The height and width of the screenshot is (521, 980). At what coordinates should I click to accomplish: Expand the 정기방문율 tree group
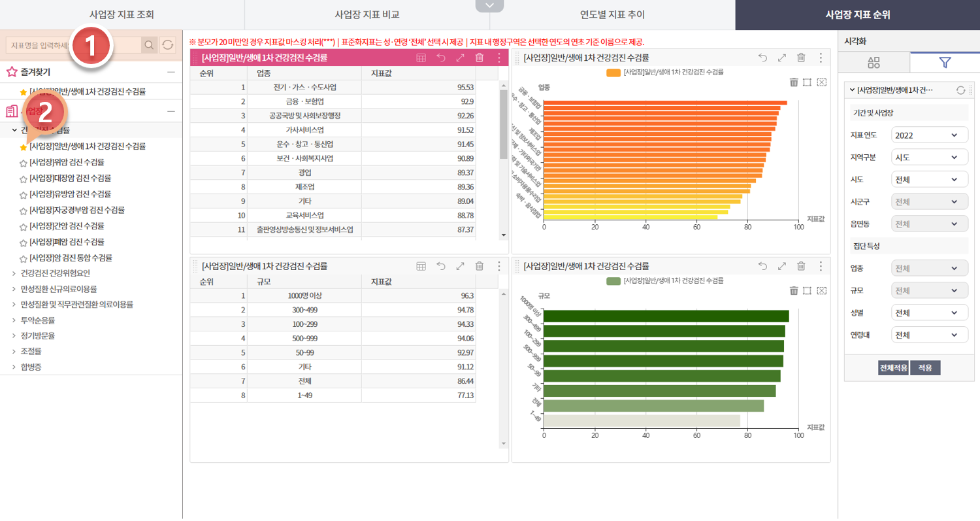tap(14, 336)
